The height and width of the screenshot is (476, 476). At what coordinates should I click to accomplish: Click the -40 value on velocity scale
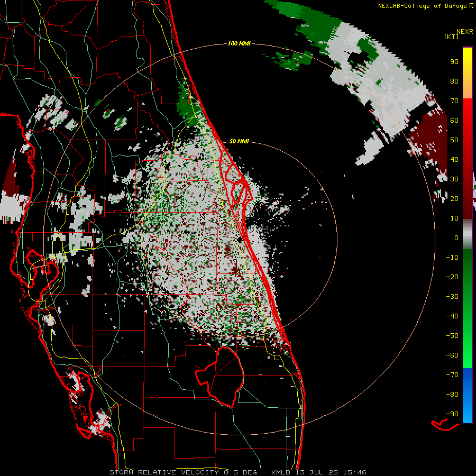coord(452,316)
